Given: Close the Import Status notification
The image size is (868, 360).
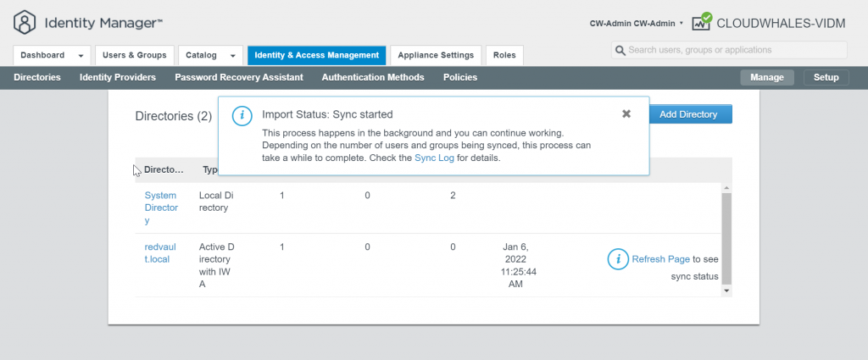Looking at the screenshot, I should pyautogui.click(x=626, y=114).
